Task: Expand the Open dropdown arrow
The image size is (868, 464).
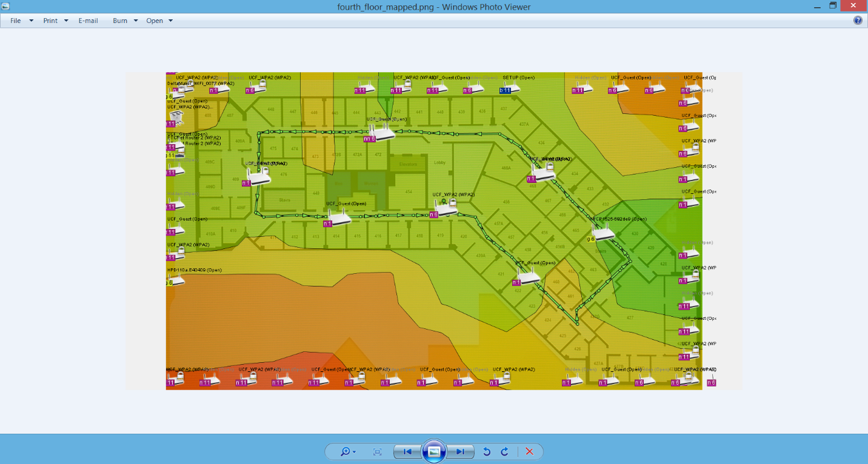Action: (170, 21)
